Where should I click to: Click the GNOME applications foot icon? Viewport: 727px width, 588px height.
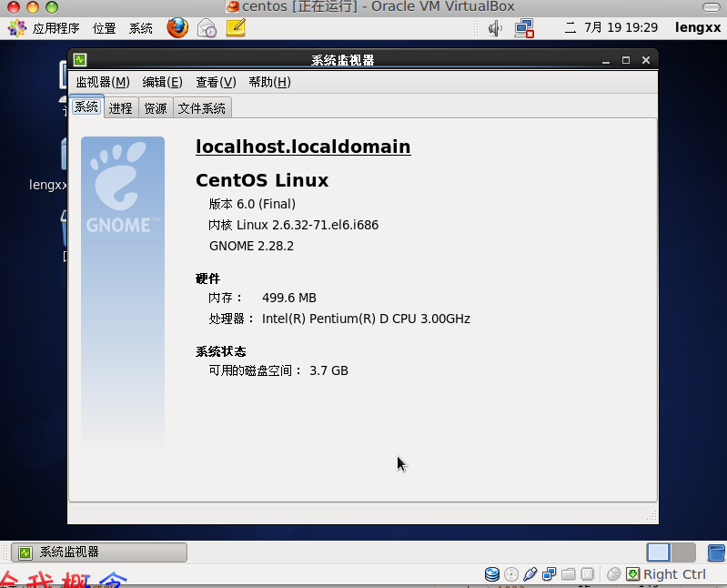[17, 28]
